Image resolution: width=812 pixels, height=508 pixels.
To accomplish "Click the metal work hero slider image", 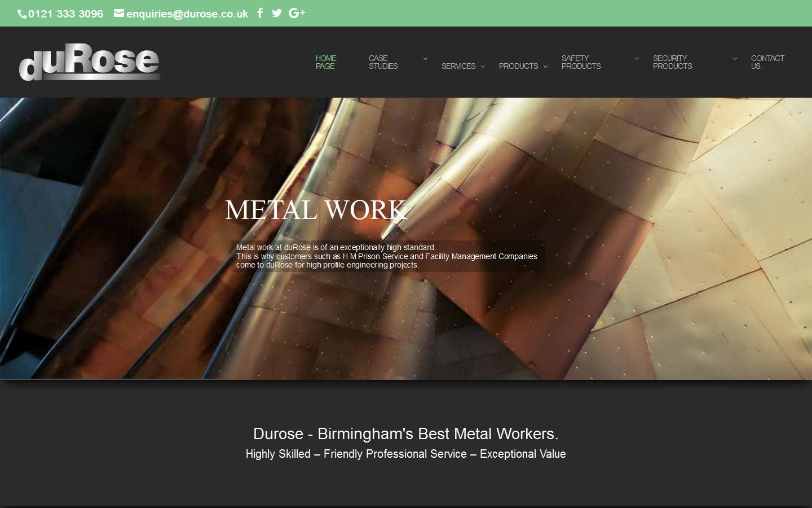I will tap(406, 238).
